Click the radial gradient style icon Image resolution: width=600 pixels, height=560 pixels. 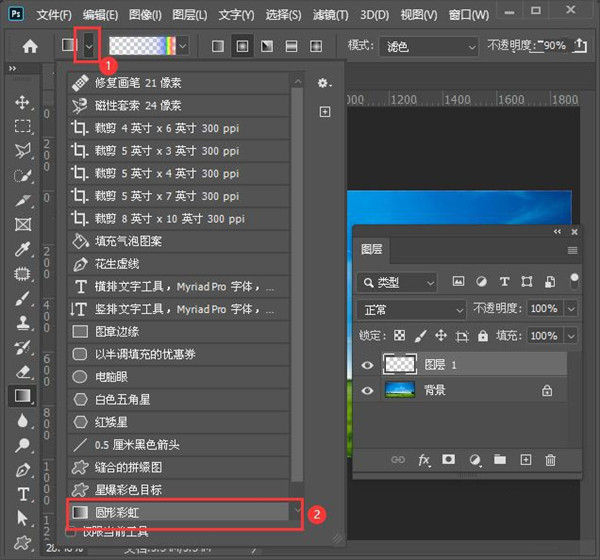click(x=242, y=46)
